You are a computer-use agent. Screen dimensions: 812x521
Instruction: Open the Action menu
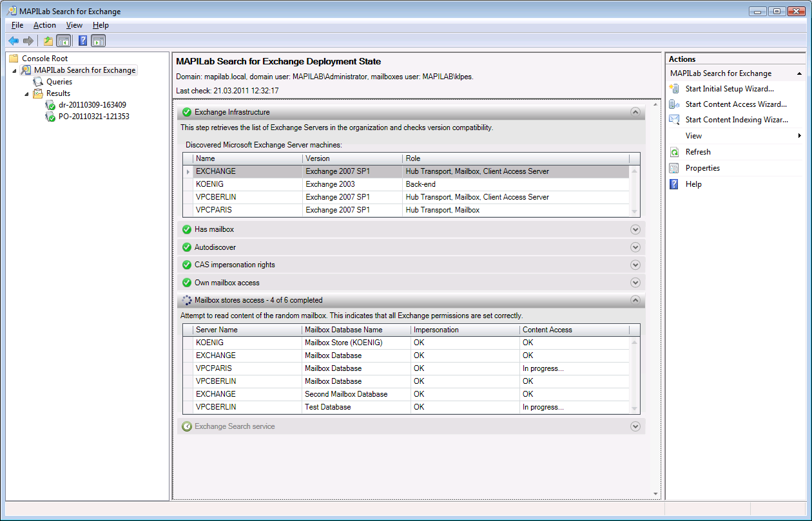[44, 25]
